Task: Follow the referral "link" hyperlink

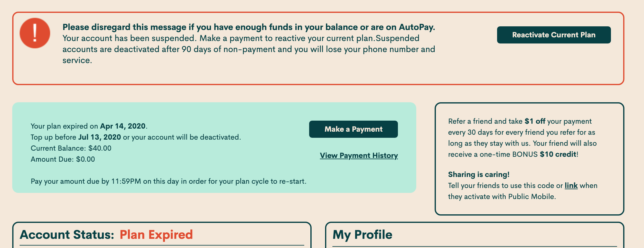Action: pos(571,186)
